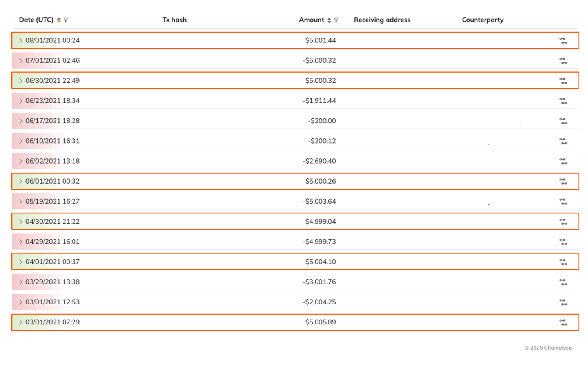588x366 pixels.
Task: Sort transactions by Date (UTC)
Action: pos(59,20)
